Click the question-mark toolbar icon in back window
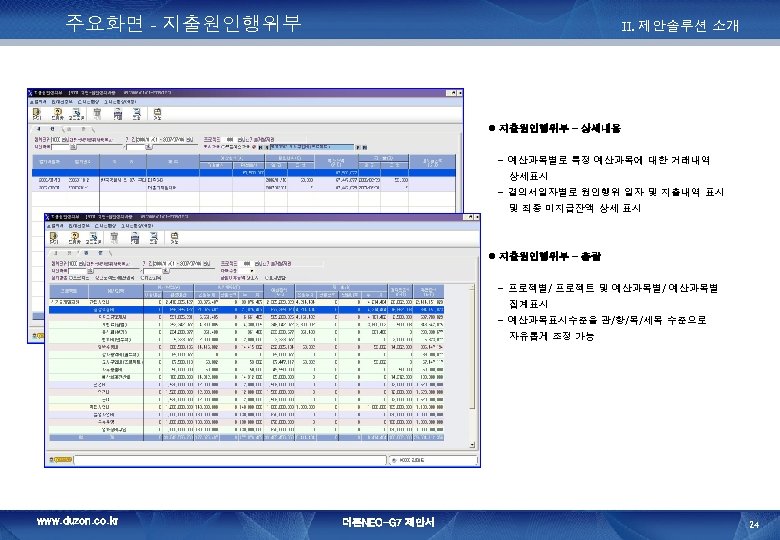Image resolution: width=780 pixels, height=540 pixels. [x=58, y=114]
